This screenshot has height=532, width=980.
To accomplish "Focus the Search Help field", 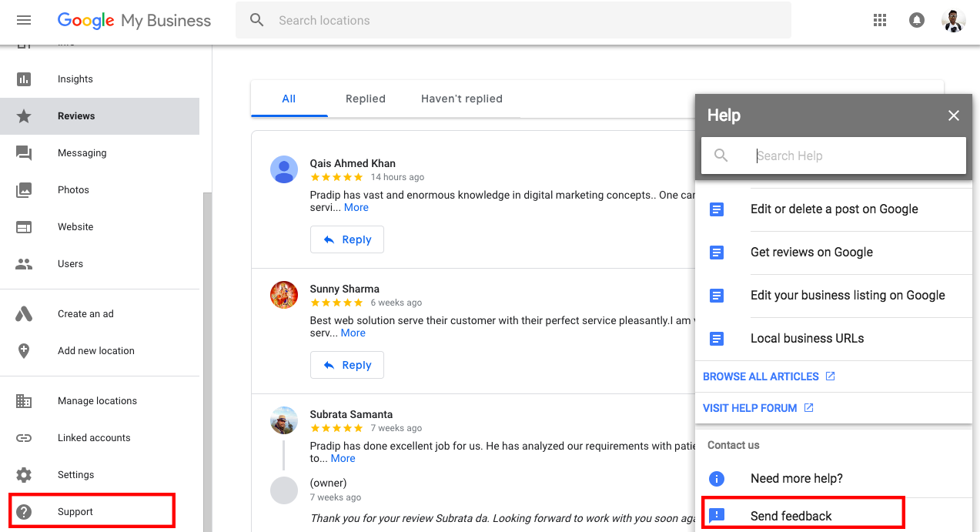I will (834, 156).
